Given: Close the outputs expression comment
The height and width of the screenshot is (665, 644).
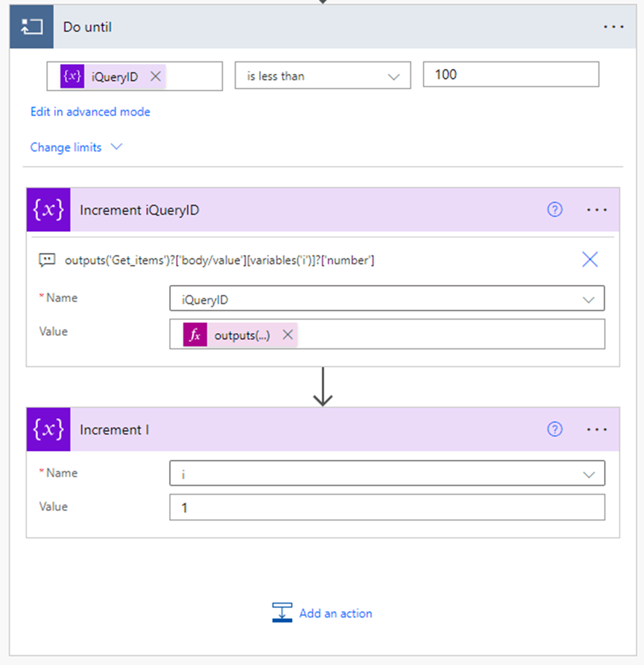Looking at the screenshot, I should click(x=590, y=259).
